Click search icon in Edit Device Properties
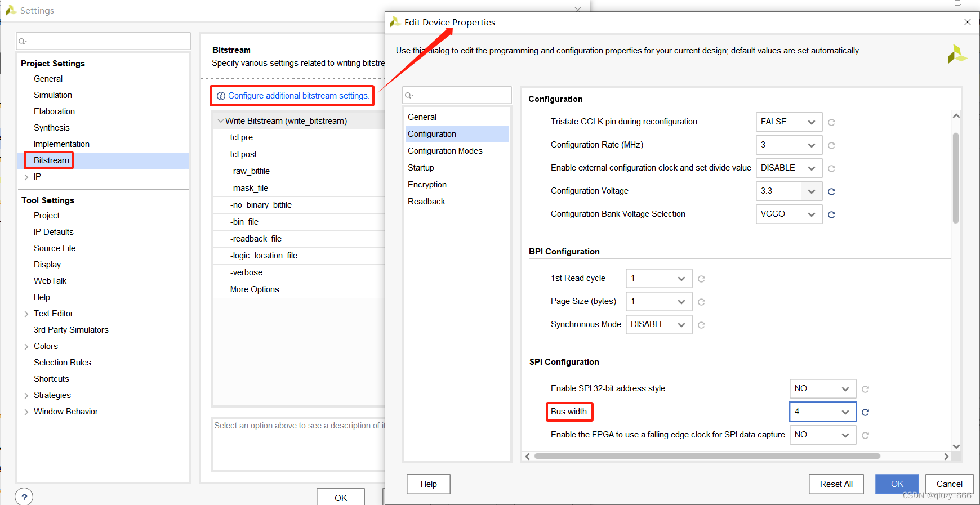The height and width of the screenshot is (505, 980). pos(409,95)
